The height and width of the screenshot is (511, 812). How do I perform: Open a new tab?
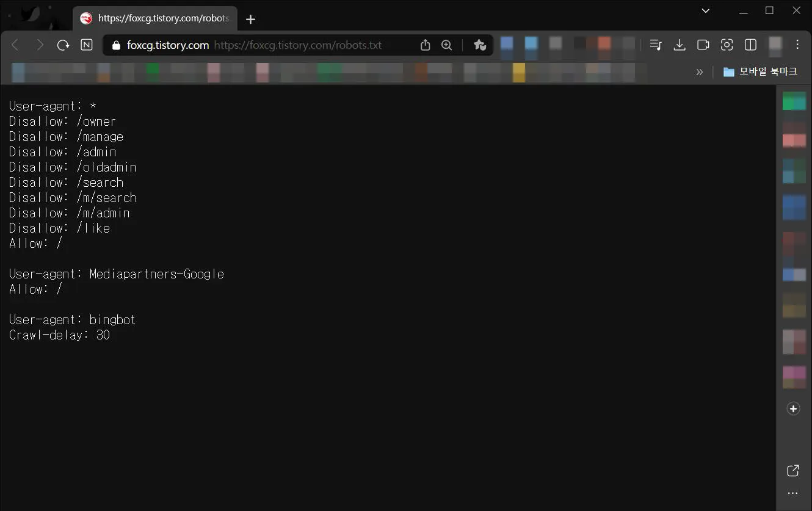point(250,19)
